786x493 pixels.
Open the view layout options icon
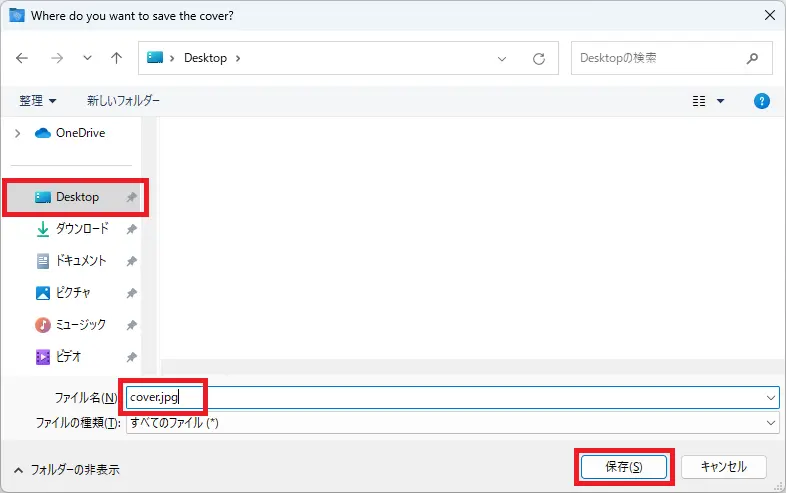[x=700, y=101]
